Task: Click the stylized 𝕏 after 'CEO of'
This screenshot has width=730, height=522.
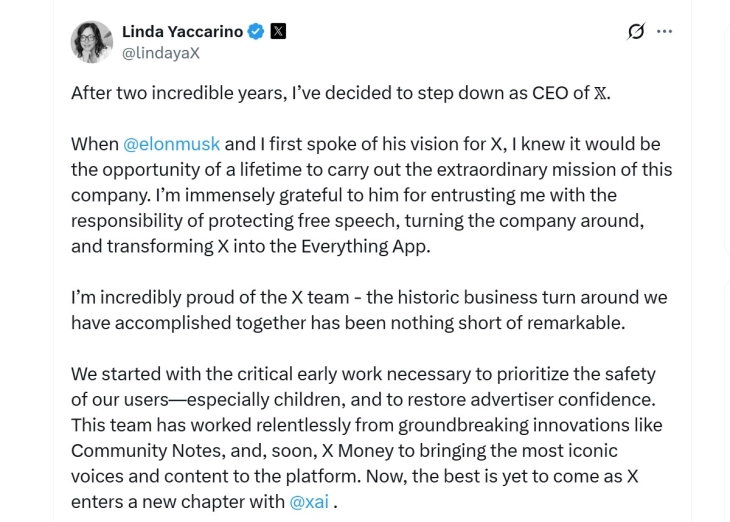Action: tap(600, 93)
